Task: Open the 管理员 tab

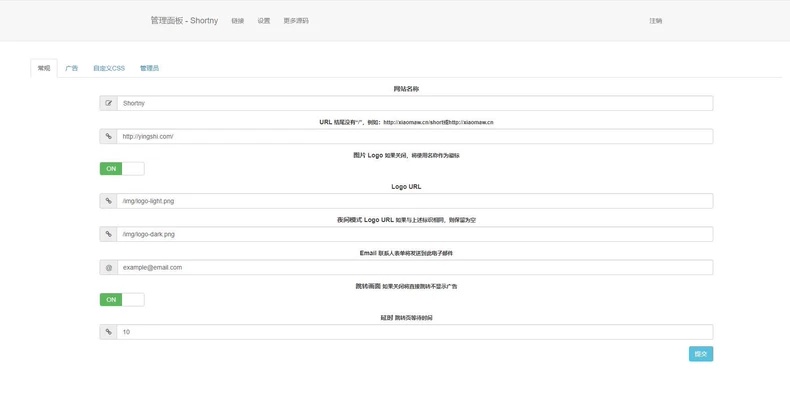Action: (x=149, y=68)
